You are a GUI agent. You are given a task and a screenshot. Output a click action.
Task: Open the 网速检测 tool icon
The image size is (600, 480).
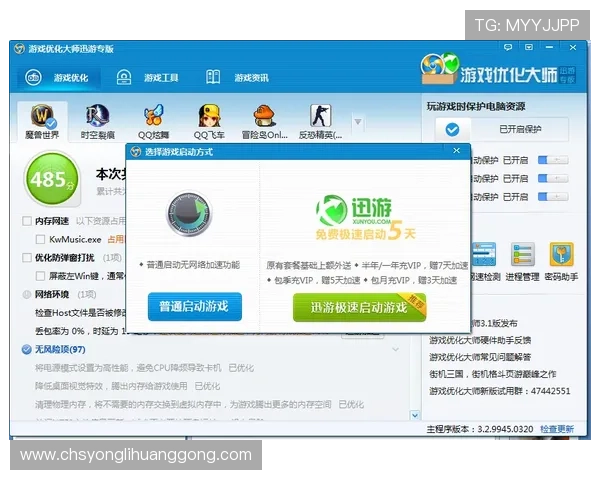pyautogui.click(x=484, y=261)
